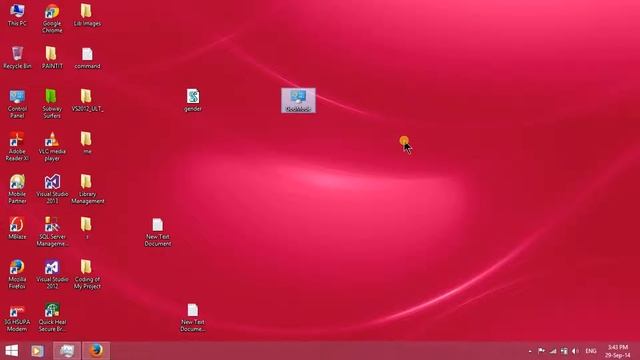Select the gender file icon
The width and height of the screenshot is (640, 360).
tap(193, 100)
